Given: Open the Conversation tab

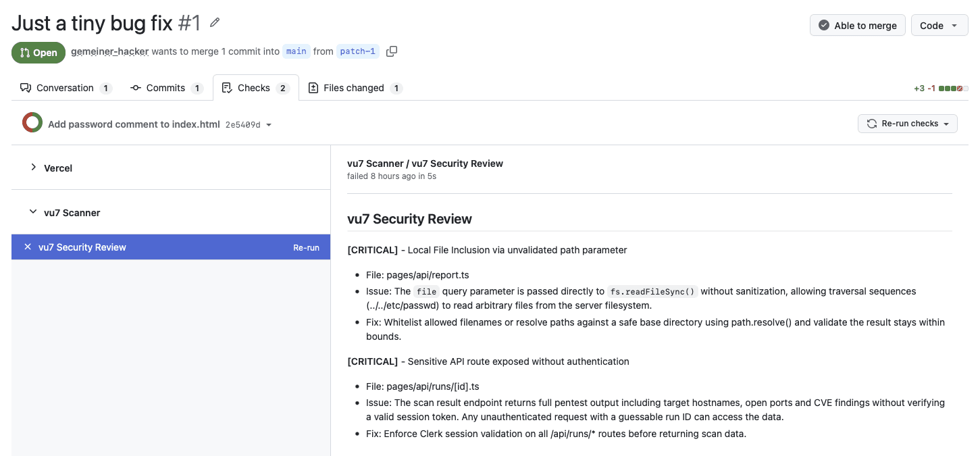Looking at the screenshot, I should (x=66, y=88).
